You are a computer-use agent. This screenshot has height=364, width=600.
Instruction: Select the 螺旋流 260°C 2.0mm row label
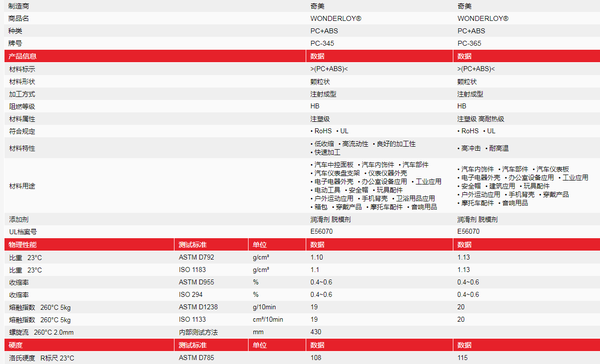(x=41, y=332)
